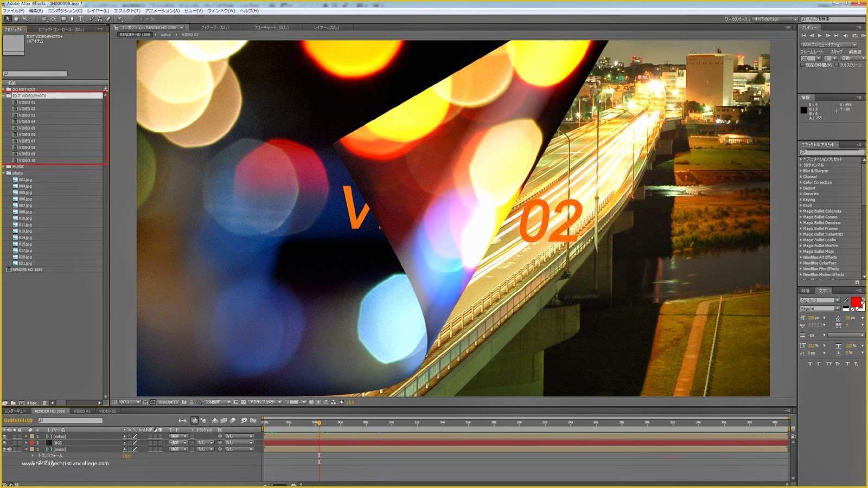Toggle live update icon in timeline header
The height and width of the screenshot is (488, 868).
pyautogui.click(x=195, y=420)
